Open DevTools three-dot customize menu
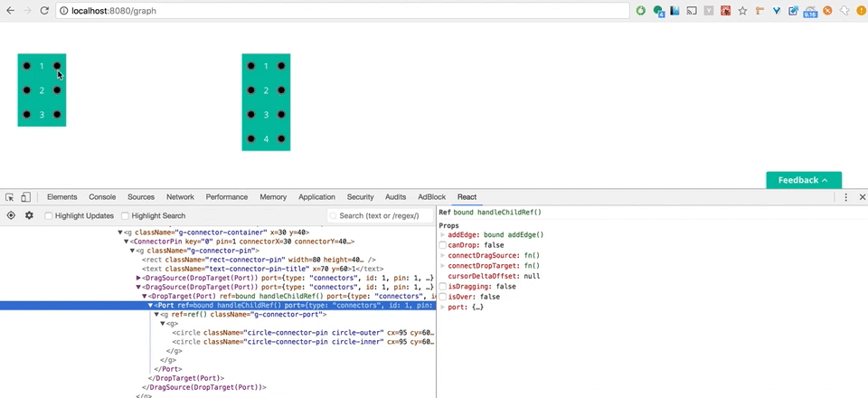The height and width of the screenshot is (398, 868). click(x=846, y=197)
